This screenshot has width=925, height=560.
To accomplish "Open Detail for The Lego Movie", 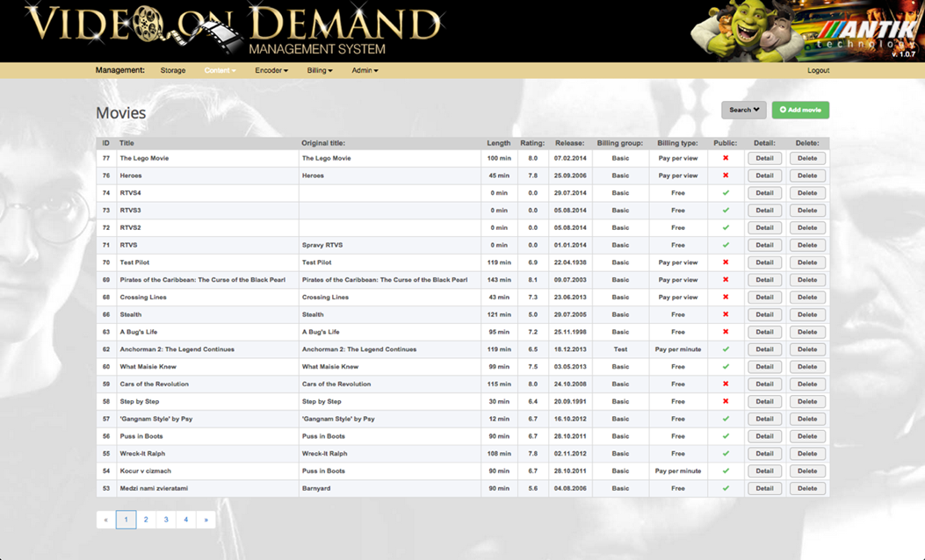I will (x=764, y=158).
